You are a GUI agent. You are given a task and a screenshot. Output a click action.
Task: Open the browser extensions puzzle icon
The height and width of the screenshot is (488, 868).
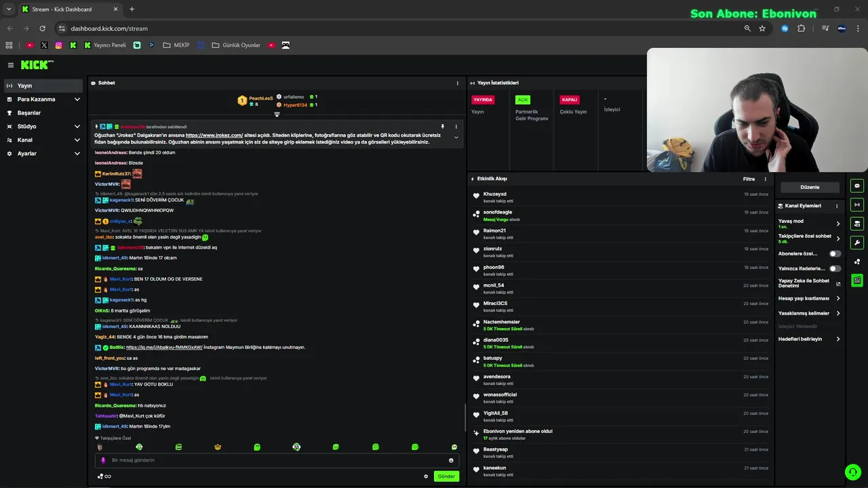pyautogui.click(x=802, y=28)
